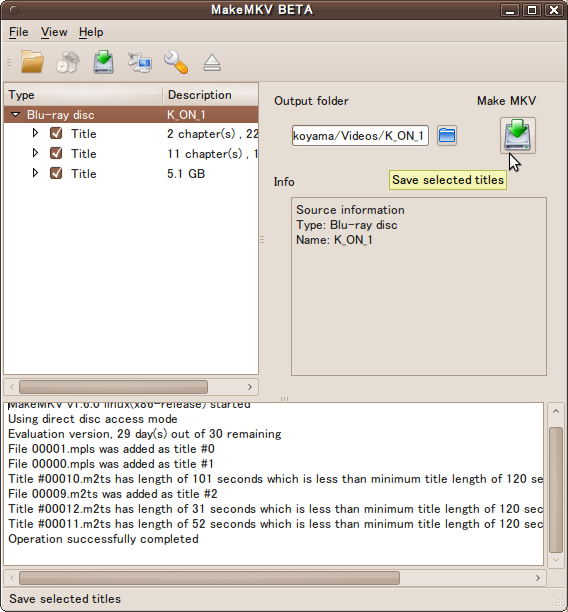Click the Description column header
This screenshot has height=612, width=568.
pyautogui.click(x=210, y=95)
